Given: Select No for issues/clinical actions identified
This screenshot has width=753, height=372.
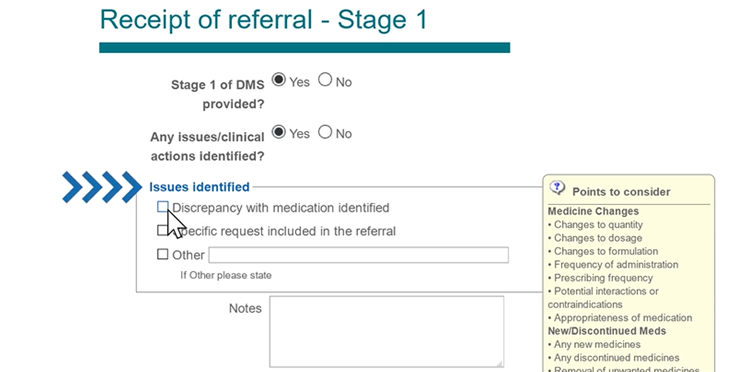Looking at the screenshot, I should point(325,132).
